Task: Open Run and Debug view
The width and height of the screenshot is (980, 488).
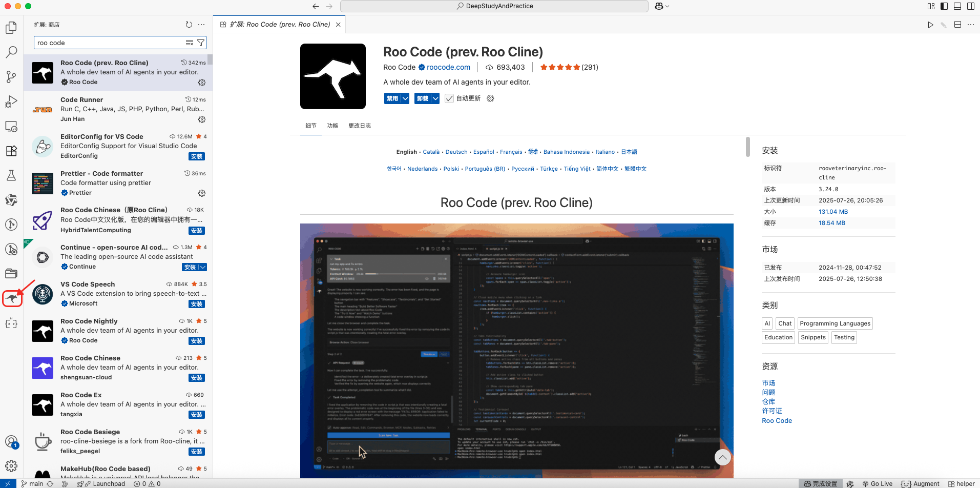Action: coord(11,101)
